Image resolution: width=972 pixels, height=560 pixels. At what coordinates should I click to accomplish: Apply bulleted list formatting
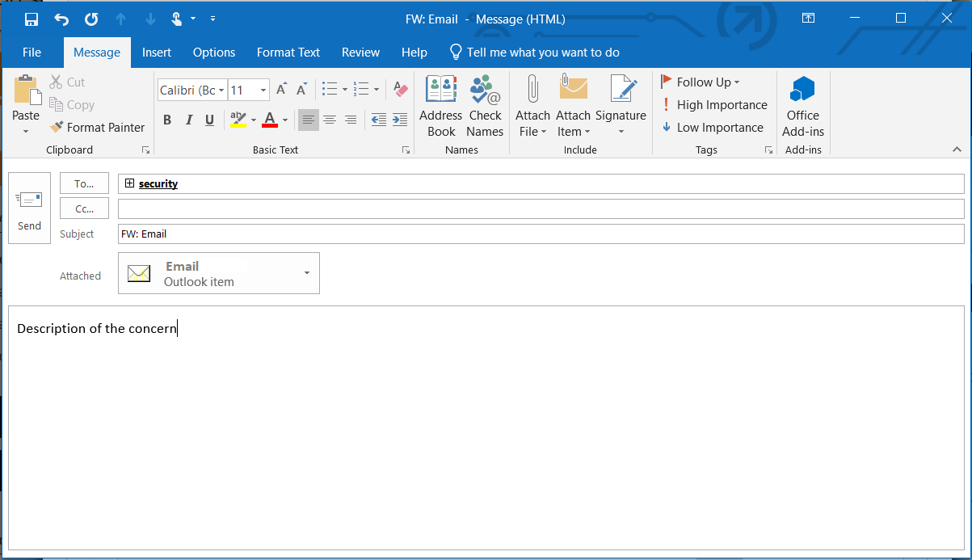pyautogui.click(x=329, y=90)
